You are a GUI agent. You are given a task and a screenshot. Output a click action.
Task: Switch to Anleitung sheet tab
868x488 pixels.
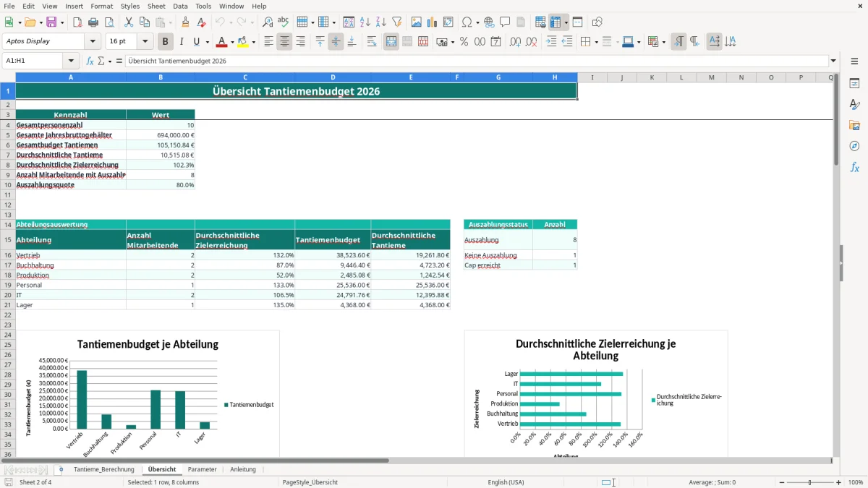(243, 469)
